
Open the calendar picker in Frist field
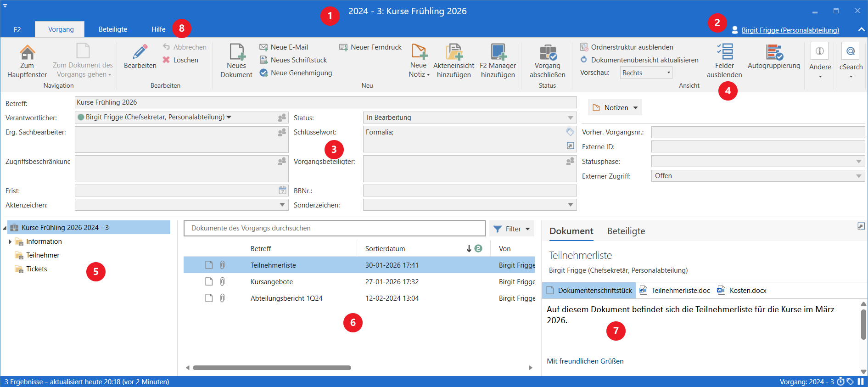tap(282, 191)
